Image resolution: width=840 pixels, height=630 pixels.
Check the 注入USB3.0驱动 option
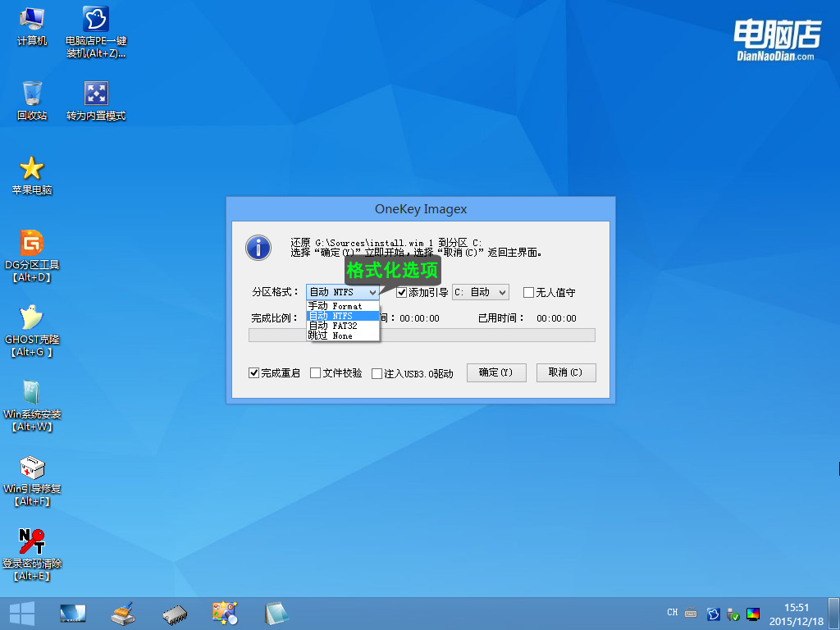[377, 372]
